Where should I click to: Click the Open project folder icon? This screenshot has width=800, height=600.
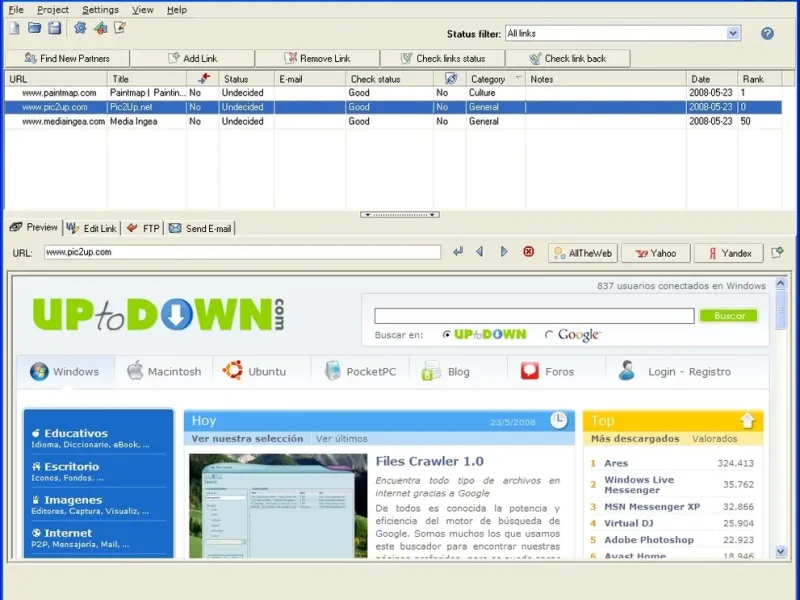click(35, 28)
